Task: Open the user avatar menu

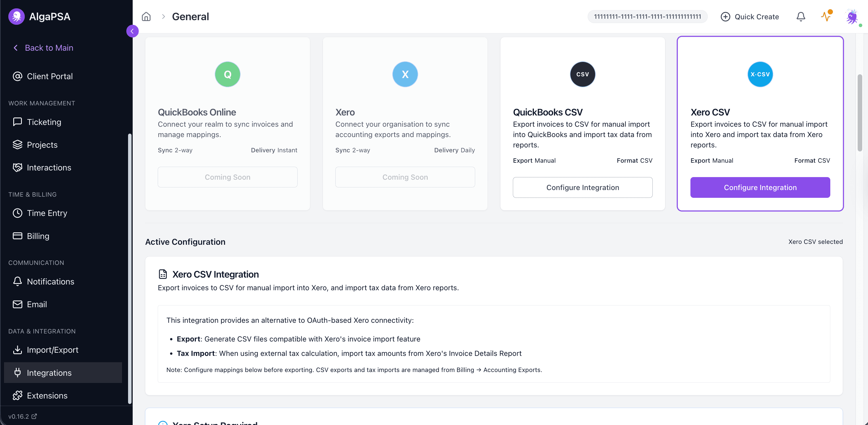Action: pyautogui.click(x=852, y=17)
